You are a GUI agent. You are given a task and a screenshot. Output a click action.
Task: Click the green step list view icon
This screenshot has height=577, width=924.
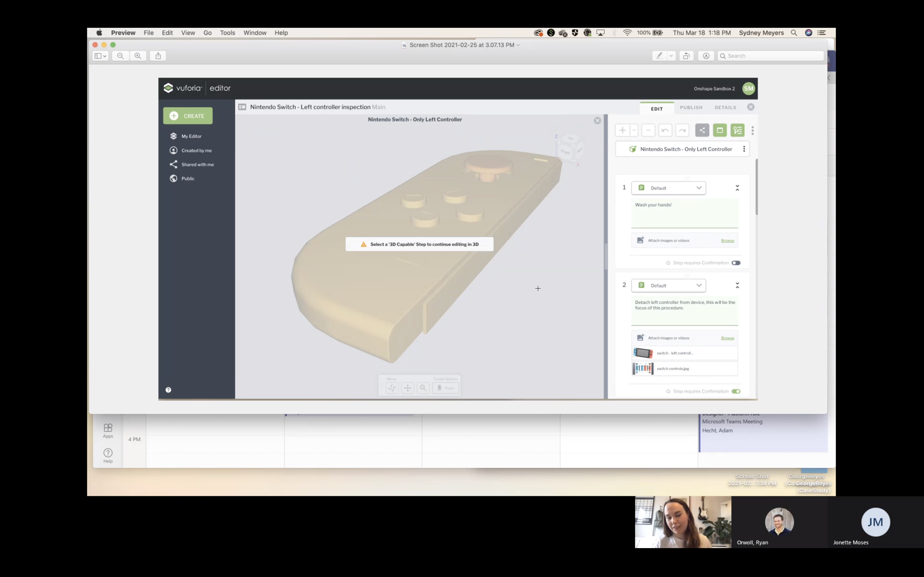point(737,130)
